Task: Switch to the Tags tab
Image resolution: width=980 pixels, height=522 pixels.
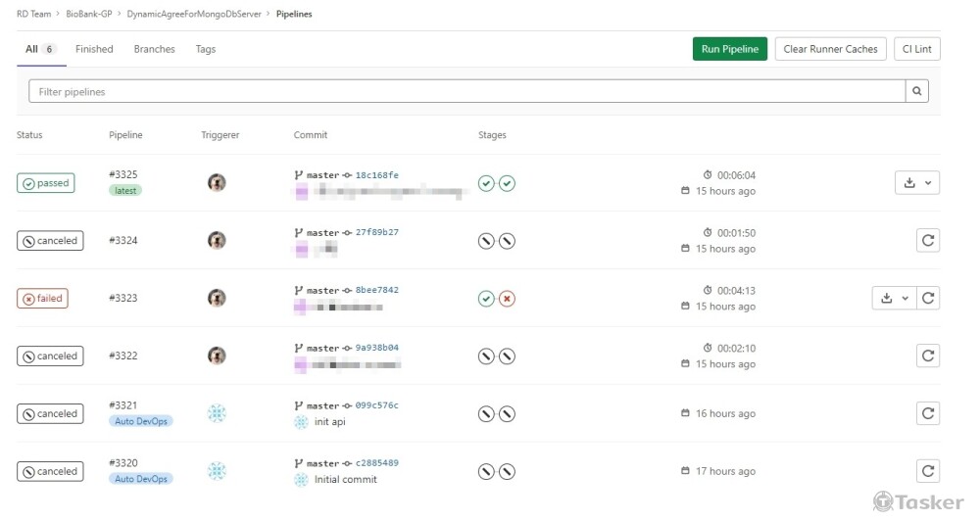Action: pyautogui.click(x=206, y=49)
